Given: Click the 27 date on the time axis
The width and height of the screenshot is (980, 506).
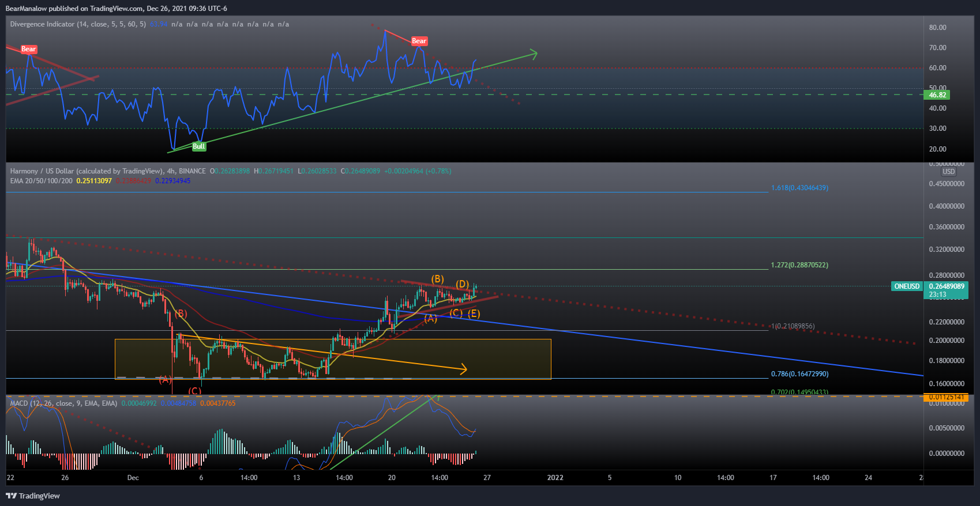Looking at the screenshot, I should 487,478.
